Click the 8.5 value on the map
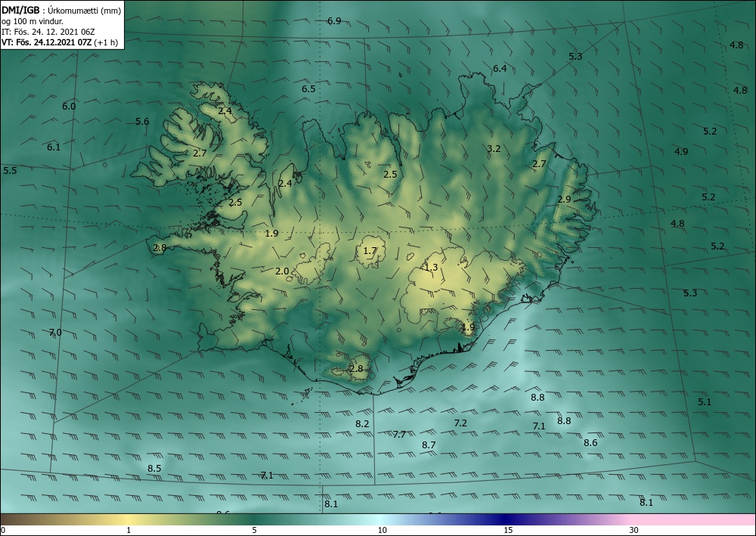The width and height of the screenshot is (756, 536). [154, 468]
